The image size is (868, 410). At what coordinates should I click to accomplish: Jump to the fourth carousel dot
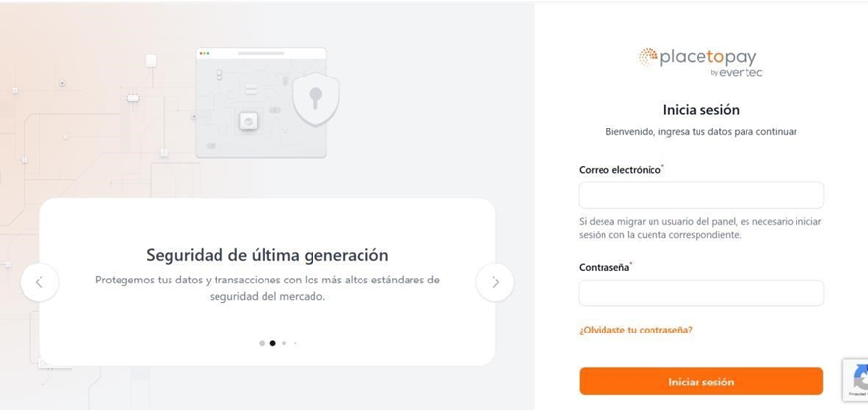(295, 343)
